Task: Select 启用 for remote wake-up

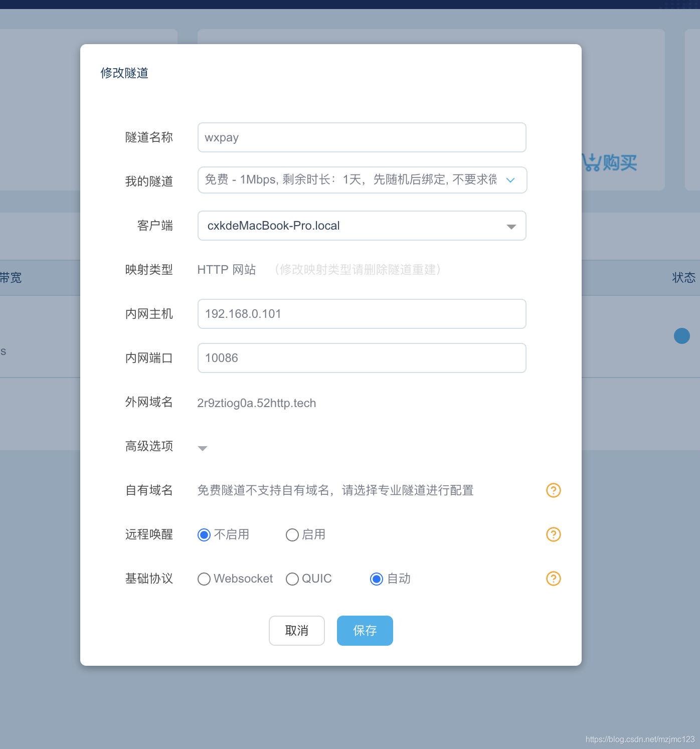Action: 292,535
